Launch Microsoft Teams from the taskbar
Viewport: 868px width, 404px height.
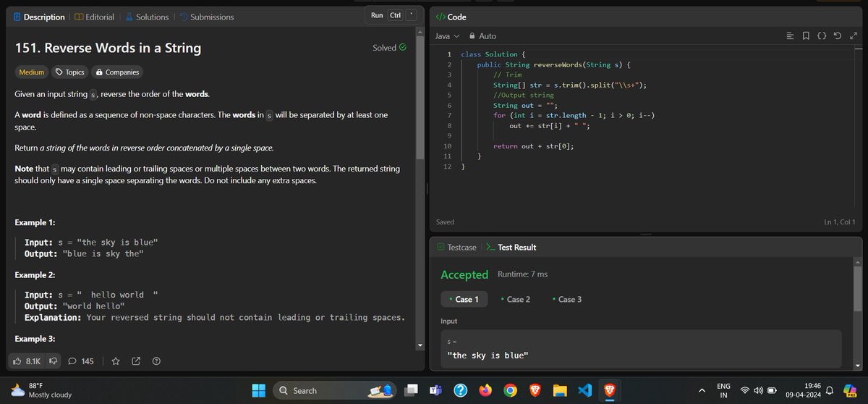(x=436, y=390)
